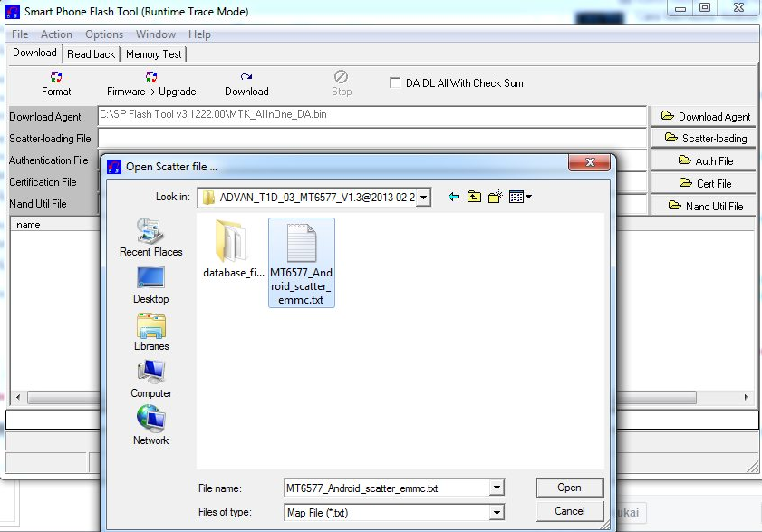Start flashing with the Download toolbar icon
Image resolution: width=762 pixels, height=532 pixels.
tap(246, 77)
